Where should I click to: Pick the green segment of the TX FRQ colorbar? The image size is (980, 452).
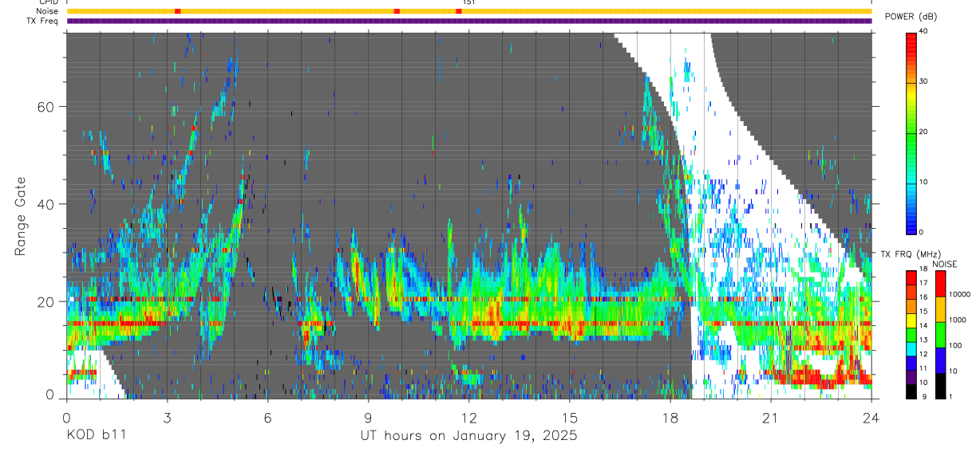pos(912,335)
